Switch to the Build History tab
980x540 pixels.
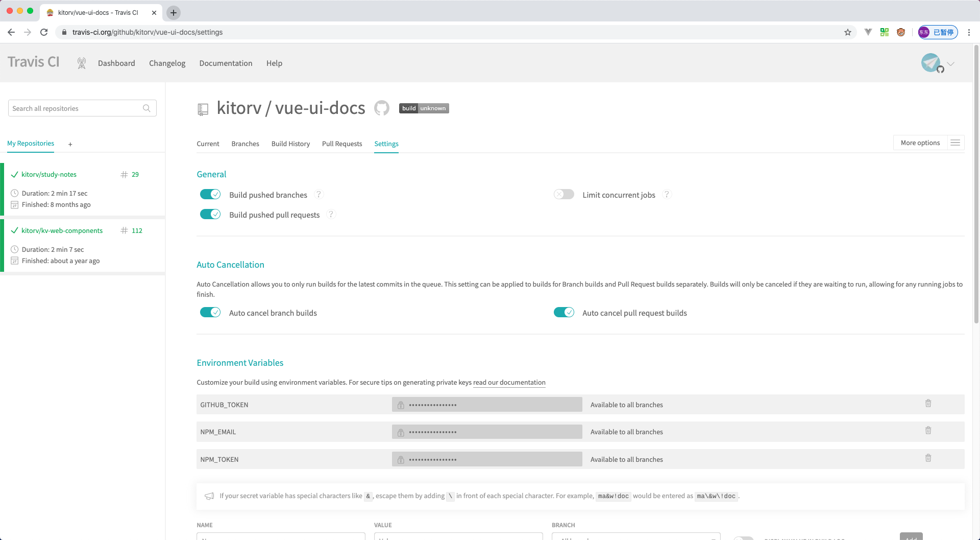(290, 144)
